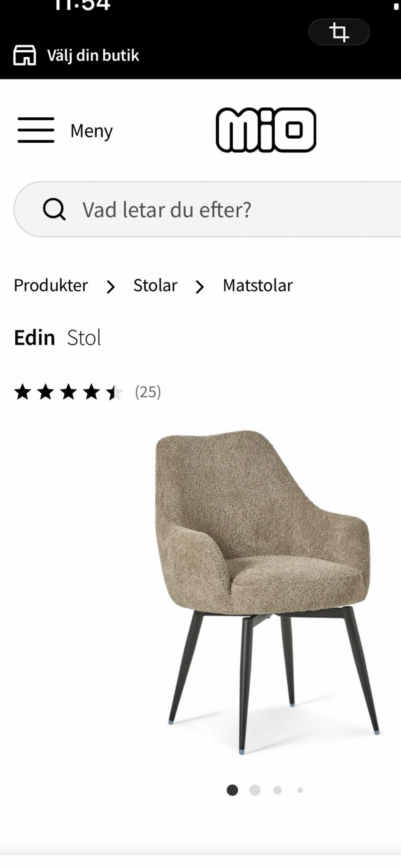Click the chevron after Stolar
Viewport: 401px width, 868px height.
pyautogui.click(x=200, y=287)
